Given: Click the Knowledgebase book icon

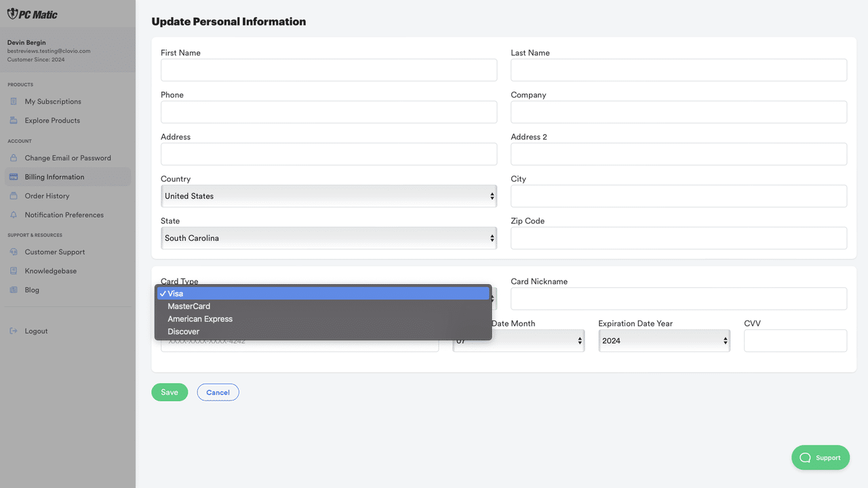Looking at the screenshot, I should pos(14,270).
